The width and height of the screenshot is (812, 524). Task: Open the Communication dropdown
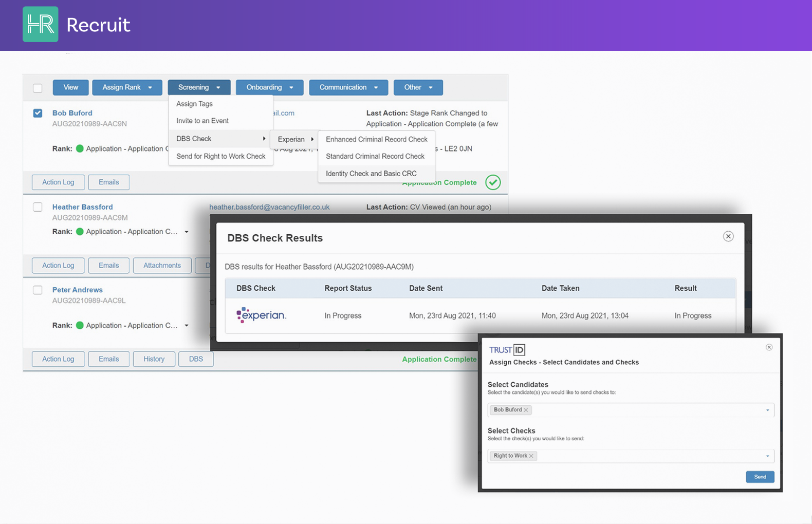tap(348, 87)
